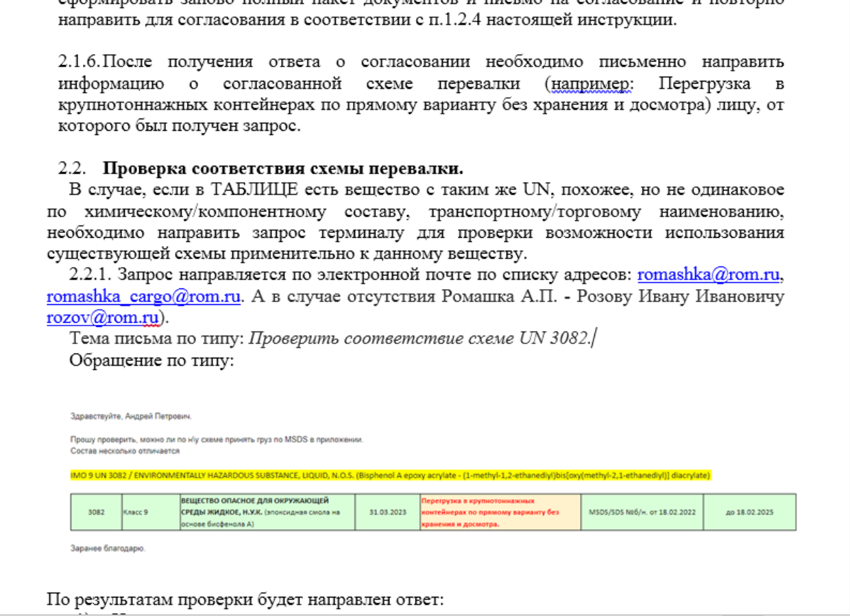Click table cell '3082'
This screenshot has width=850, height=616.
pos(96,512)
